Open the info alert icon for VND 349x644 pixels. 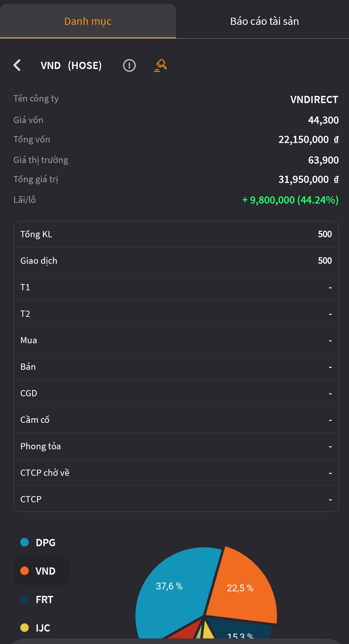[129, 65]
